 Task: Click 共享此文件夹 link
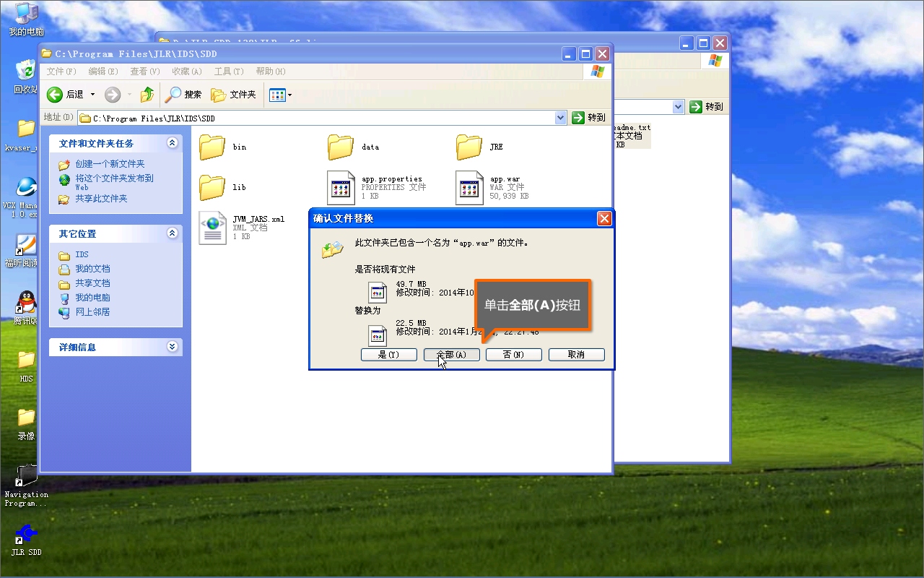[101, 199]
